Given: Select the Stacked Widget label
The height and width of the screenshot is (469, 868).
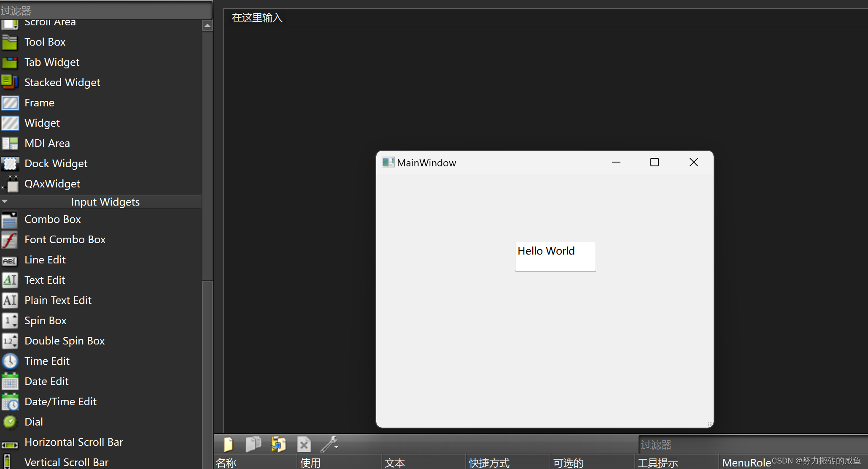Looking at the screenshot, I should tap(62, 82).
